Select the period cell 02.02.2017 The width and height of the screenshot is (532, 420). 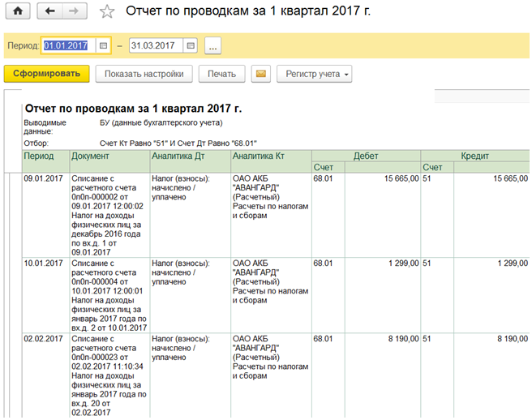coord(45,375)
